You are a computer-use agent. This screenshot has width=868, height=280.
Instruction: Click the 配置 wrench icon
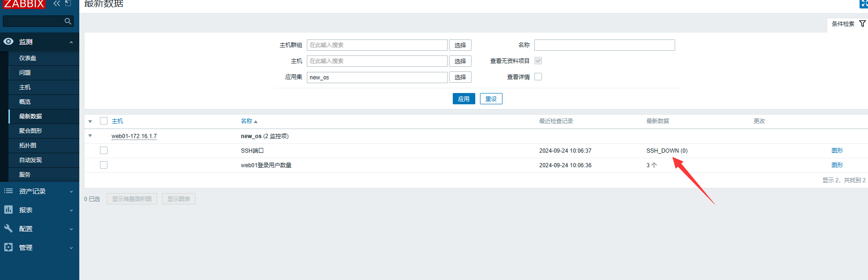pos(8,228)
